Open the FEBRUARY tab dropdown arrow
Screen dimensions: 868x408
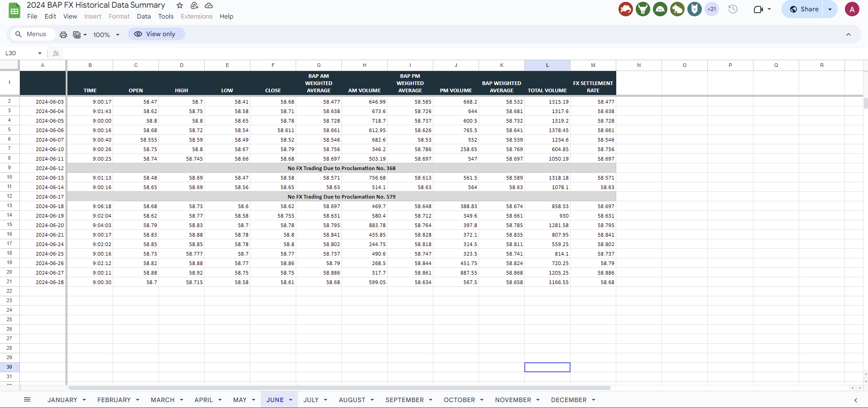coord(138,400)
